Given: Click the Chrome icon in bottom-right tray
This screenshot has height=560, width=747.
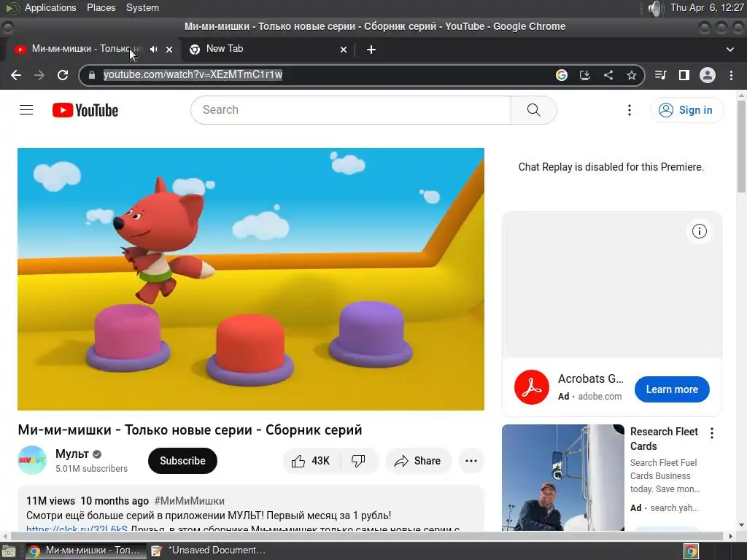Looking at the screenshot, I should pyautogui.click(x=692, y=551).
